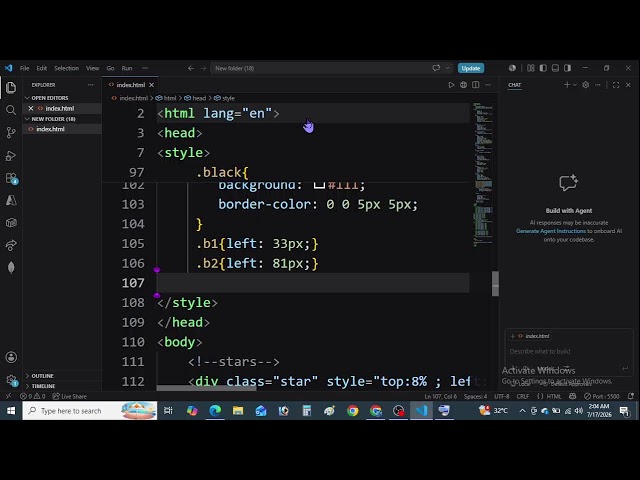640x480 pixels.
Task: Open the Source Control view
Action: tap(11, 132)
